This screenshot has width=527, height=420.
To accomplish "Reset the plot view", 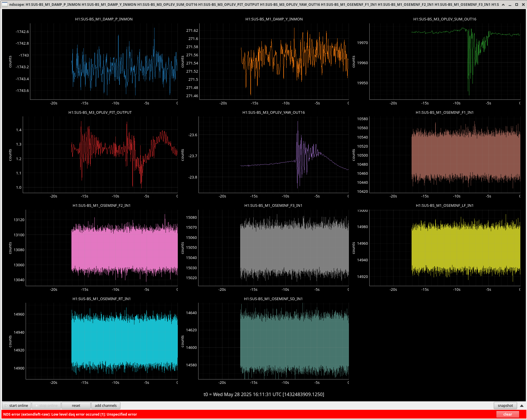I will pyautogui.click(x=76, y=405).
